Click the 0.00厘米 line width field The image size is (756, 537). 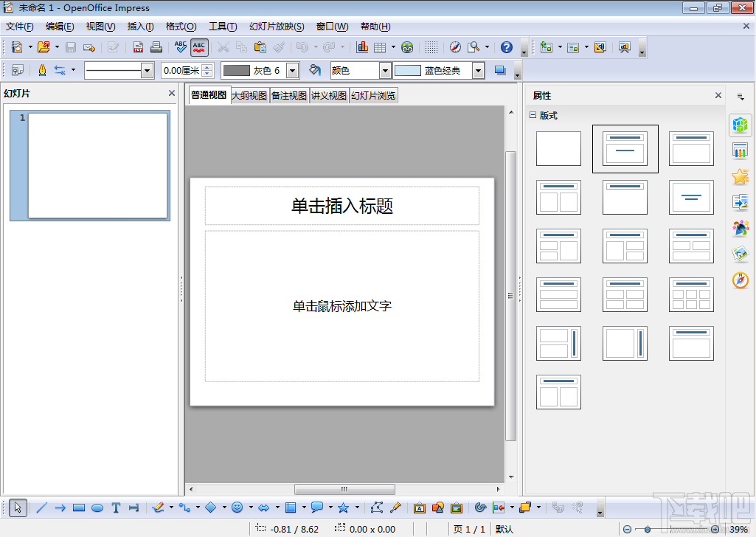tap(181, 71)
